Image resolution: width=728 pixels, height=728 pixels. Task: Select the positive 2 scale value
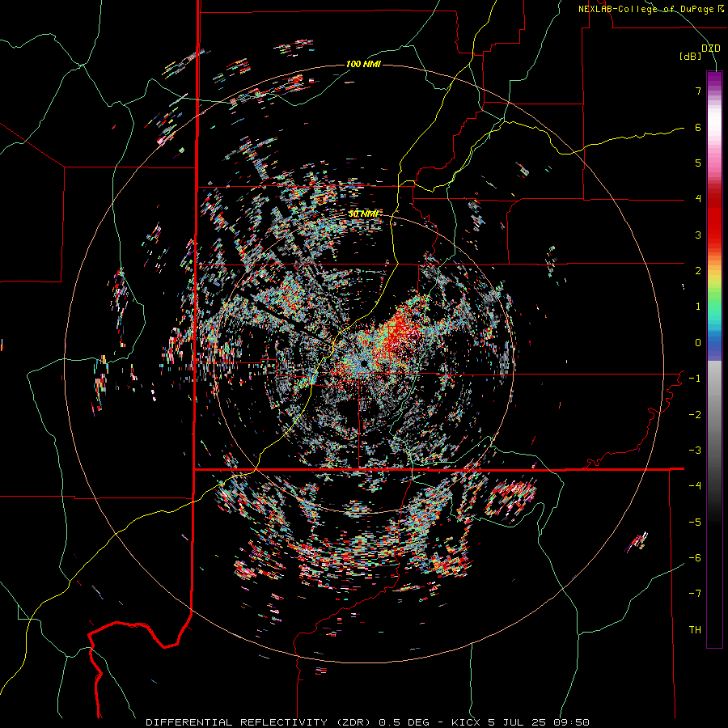tap(698, 271)
